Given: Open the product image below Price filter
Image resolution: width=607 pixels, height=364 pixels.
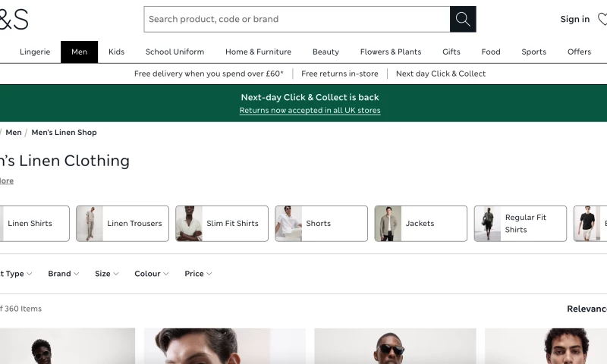Looking at the screenshot, I should click(225, 347).
